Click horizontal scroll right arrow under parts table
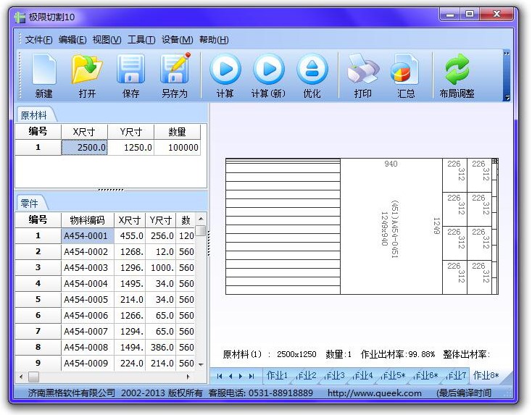This screenshot has height=415, width=532. tap(188, 377)
